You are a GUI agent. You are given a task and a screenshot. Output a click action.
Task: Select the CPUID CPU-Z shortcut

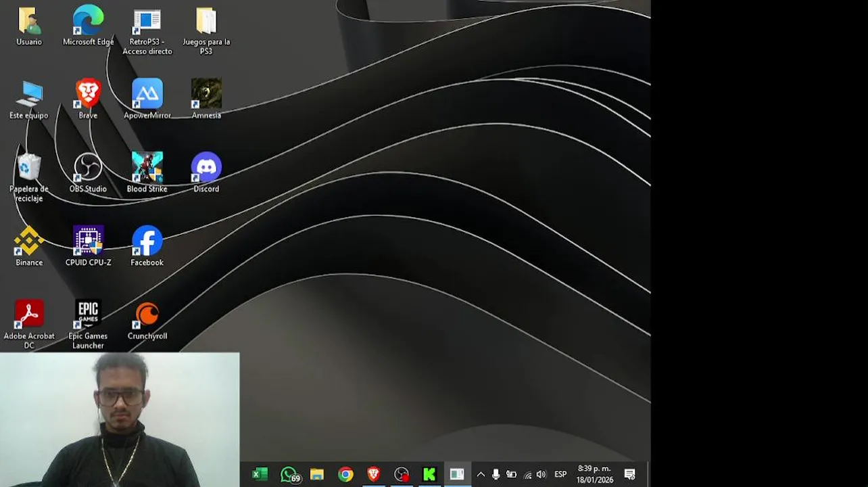pos(88,241)
